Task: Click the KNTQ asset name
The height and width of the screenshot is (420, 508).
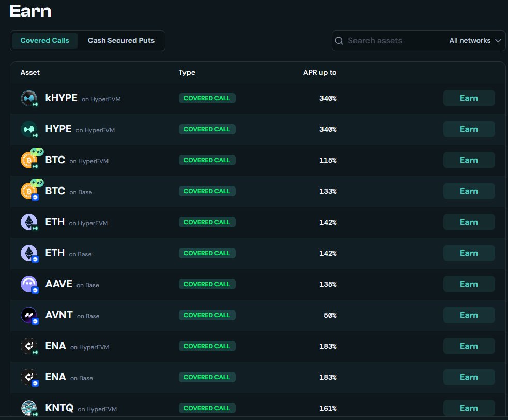Action: [x=59, y=408]
